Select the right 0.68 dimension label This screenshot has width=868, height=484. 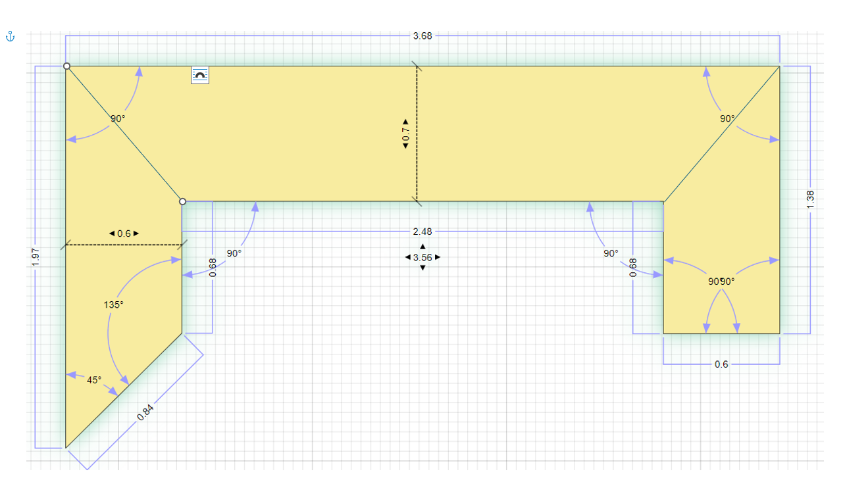(633, 266)
